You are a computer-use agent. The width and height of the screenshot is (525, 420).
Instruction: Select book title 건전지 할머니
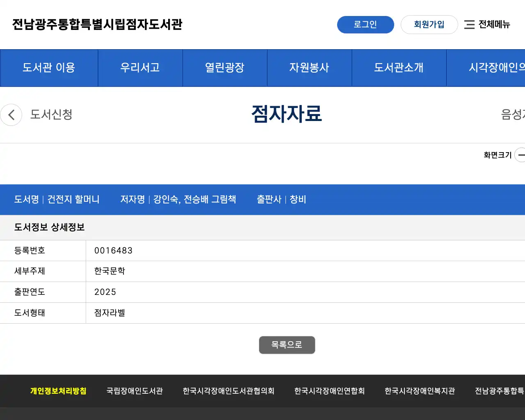[73, 199]
